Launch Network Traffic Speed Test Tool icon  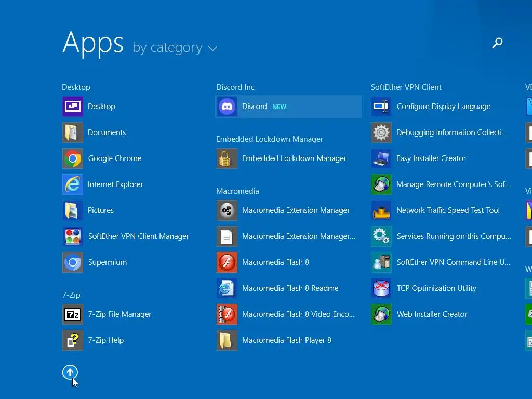pos(381,210)
